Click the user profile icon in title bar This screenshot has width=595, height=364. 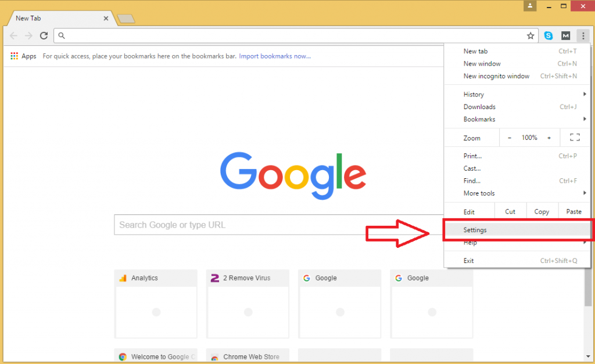529,6
